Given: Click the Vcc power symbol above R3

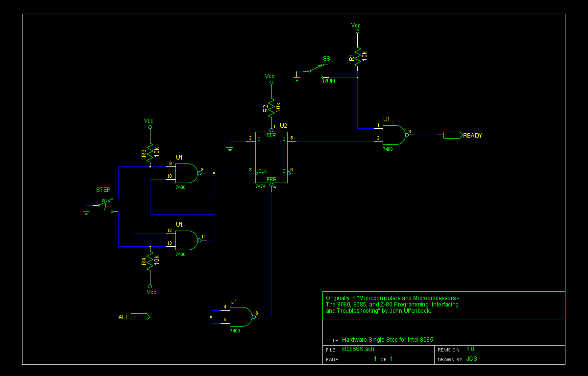Looking at the screenshot, I should pyautogui.click(x=149, y=123).
